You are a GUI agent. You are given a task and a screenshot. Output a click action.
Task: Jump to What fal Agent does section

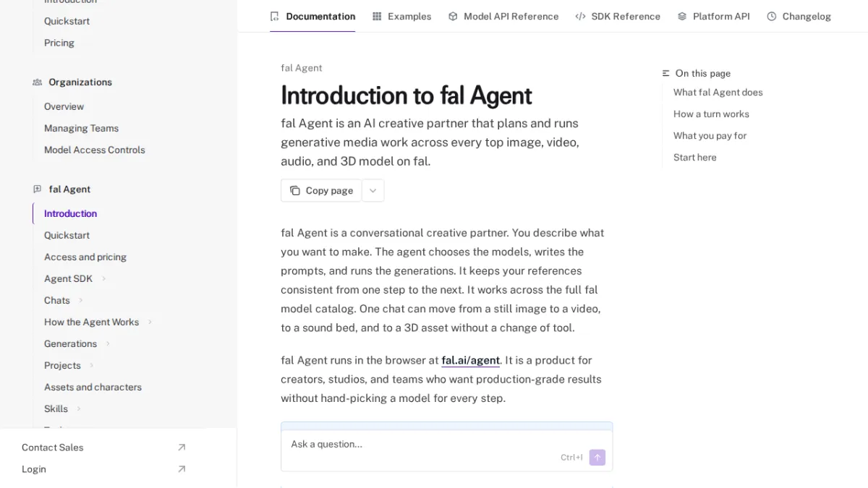click(x=718, y=93)
